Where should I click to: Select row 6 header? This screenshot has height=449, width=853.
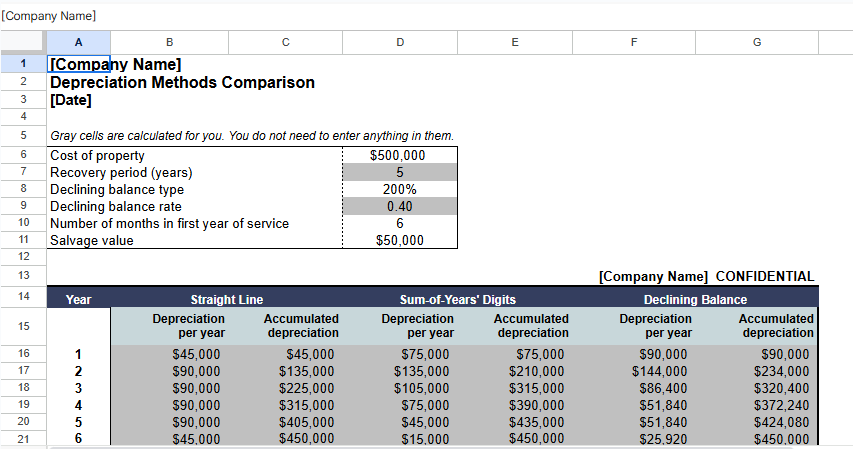[x=23, y=155]
